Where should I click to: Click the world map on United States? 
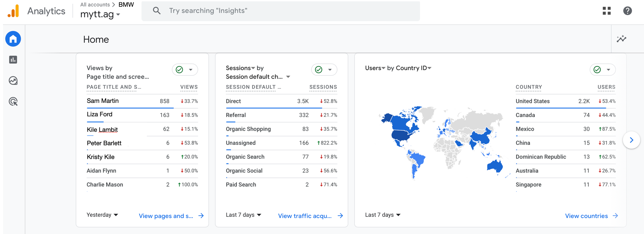pyautogui.click(x=402, y=135)
